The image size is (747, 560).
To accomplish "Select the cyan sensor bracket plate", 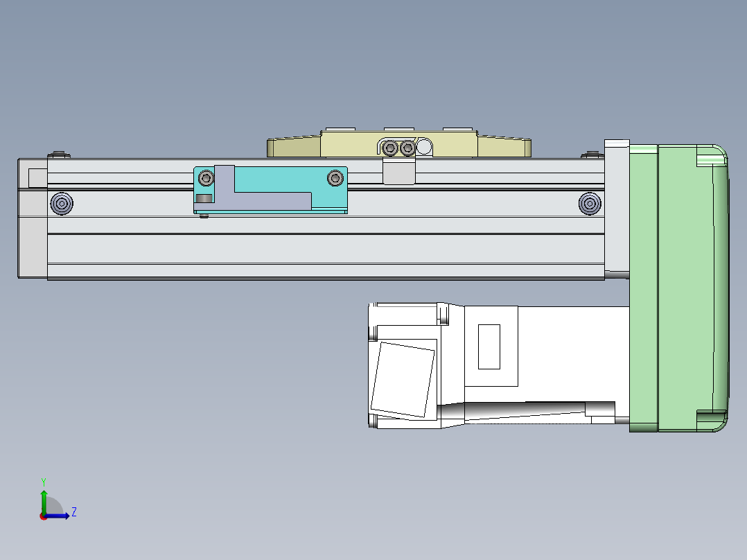I will 281,180.
